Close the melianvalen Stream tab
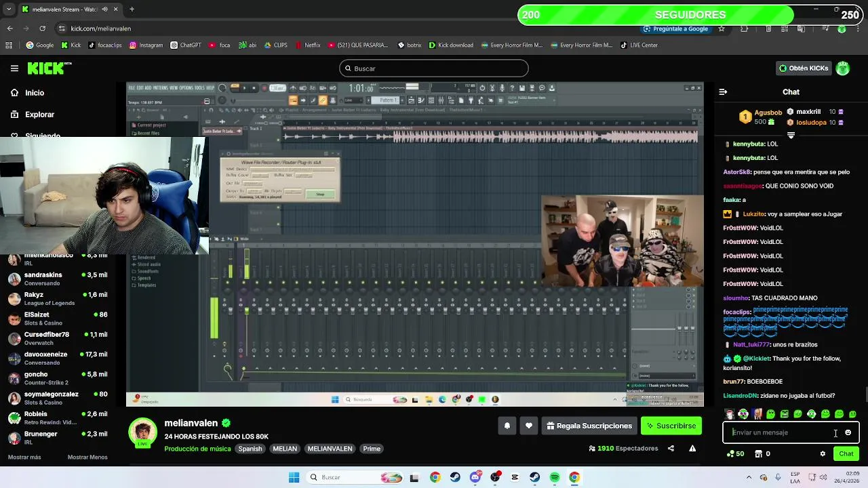This screenshot has height=488, width=868. coord(116,9)
